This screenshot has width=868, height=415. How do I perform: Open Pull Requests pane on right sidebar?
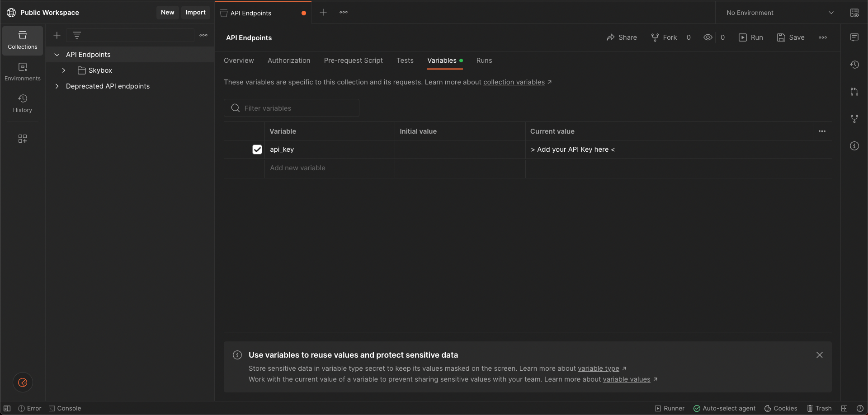854,92
